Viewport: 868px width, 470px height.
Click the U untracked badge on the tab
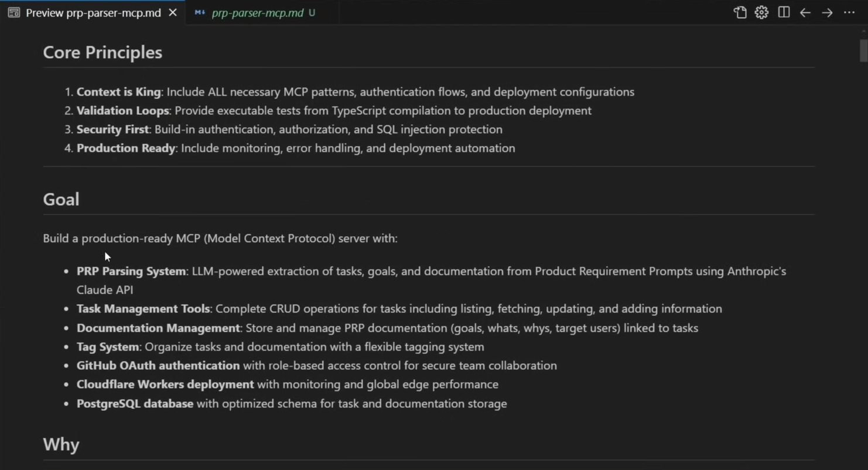pos(312,13)
